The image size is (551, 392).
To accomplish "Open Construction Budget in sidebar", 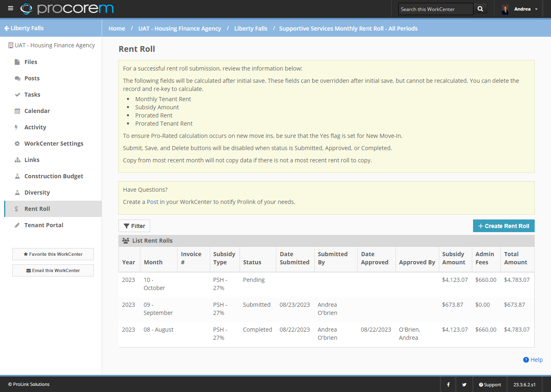I will [53, 176].
